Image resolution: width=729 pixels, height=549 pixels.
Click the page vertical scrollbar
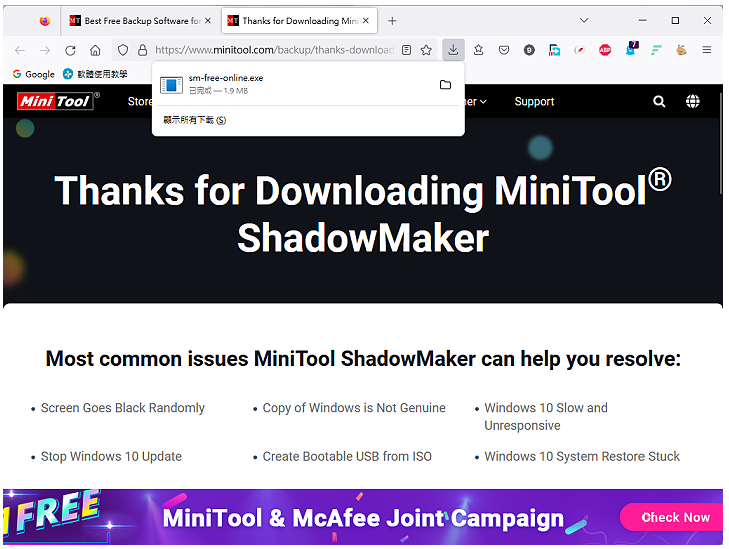[721, 144]
